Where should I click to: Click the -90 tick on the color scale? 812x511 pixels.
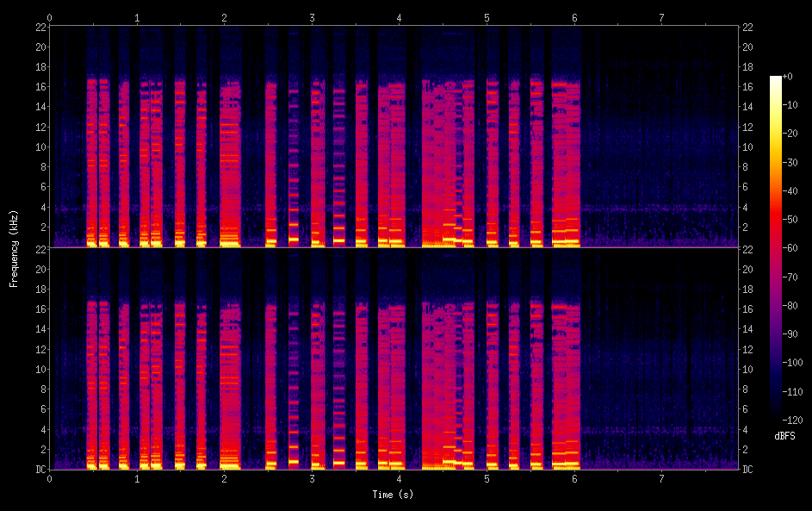tap(787, 333)
